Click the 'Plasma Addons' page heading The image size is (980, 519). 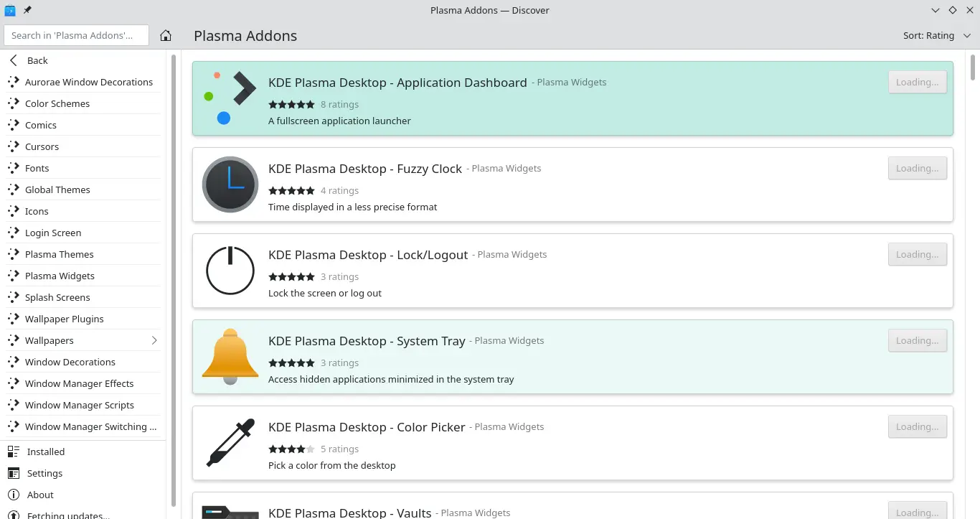coord(245,36)
